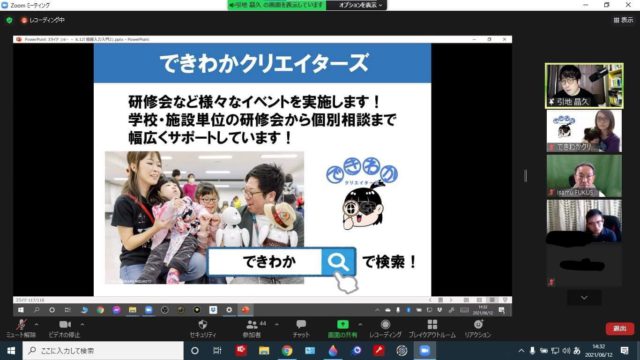Open view options dropdown at top
This screenshot has width=640, height=360.
coord(360,5)
